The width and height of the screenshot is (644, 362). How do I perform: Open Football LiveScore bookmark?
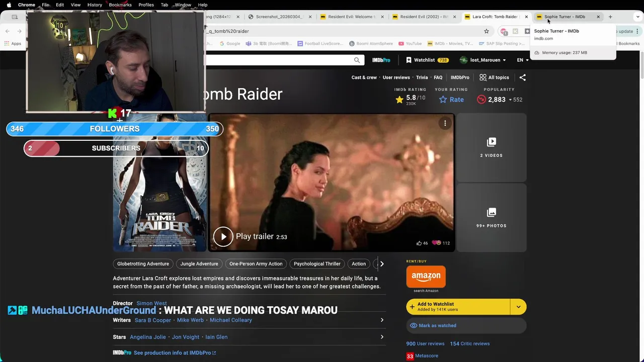point(320,44)
